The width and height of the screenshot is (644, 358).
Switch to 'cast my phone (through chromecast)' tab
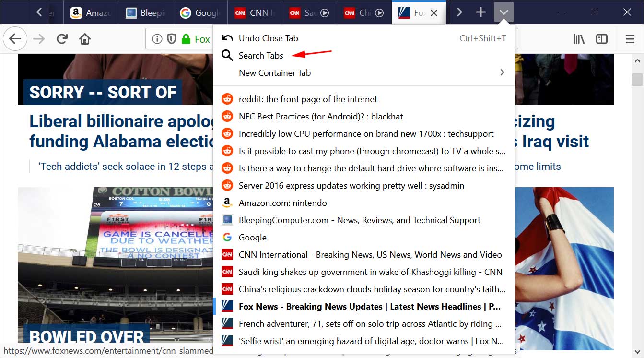[x=364, y=151]
